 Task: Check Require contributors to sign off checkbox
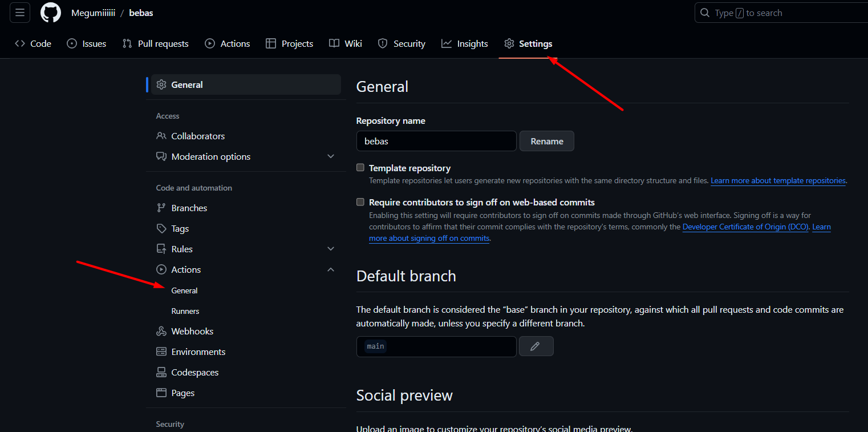click(360, 202)
